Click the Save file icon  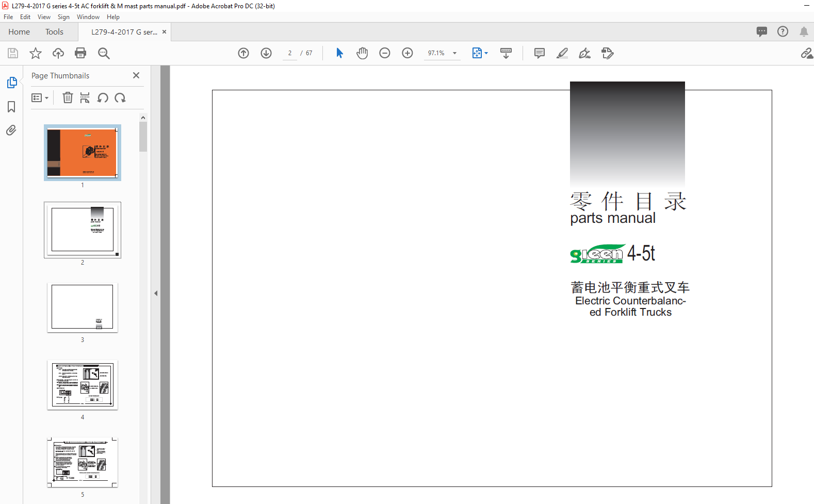(13, 53)
